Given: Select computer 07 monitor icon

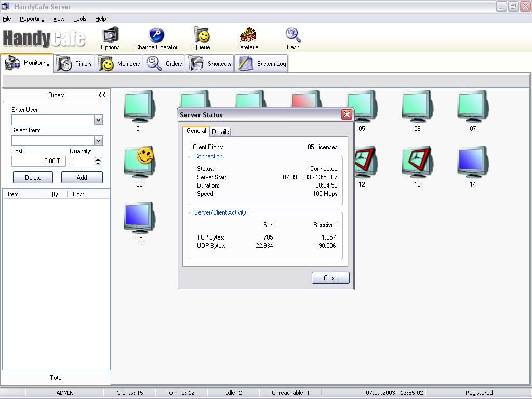Looking at the screenshot, I should click(x=473, y=106).
